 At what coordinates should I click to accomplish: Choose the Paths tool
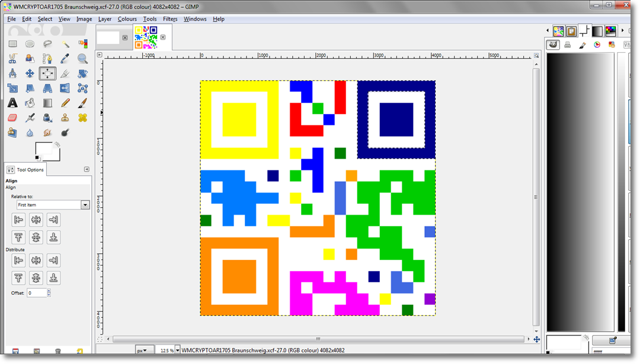coord(47,59)
